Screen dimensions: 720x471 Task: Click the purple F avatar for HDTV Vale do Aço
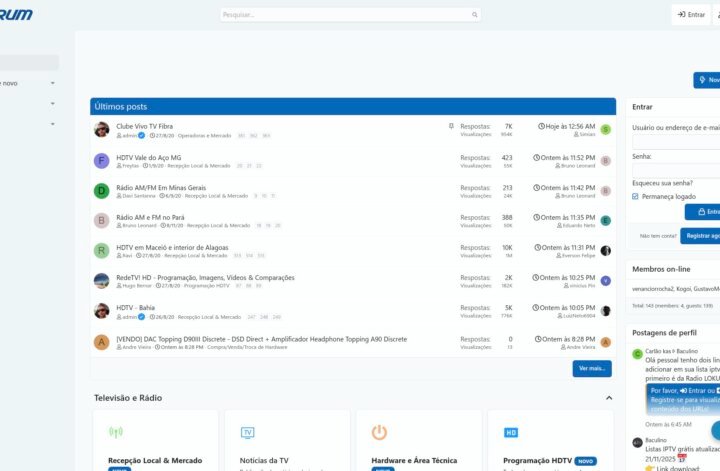coord(101,160)
